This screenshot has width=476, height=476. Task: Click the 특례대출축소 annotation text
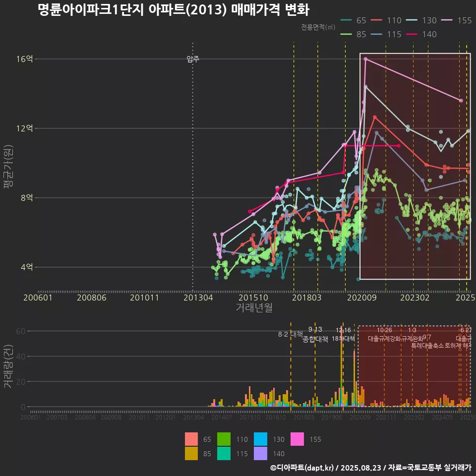(427, 346)
